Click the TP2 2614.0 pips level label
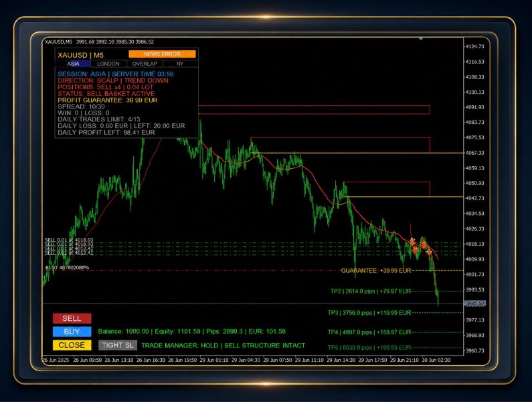This screenshot has width=532, height=402. point(371,291)
